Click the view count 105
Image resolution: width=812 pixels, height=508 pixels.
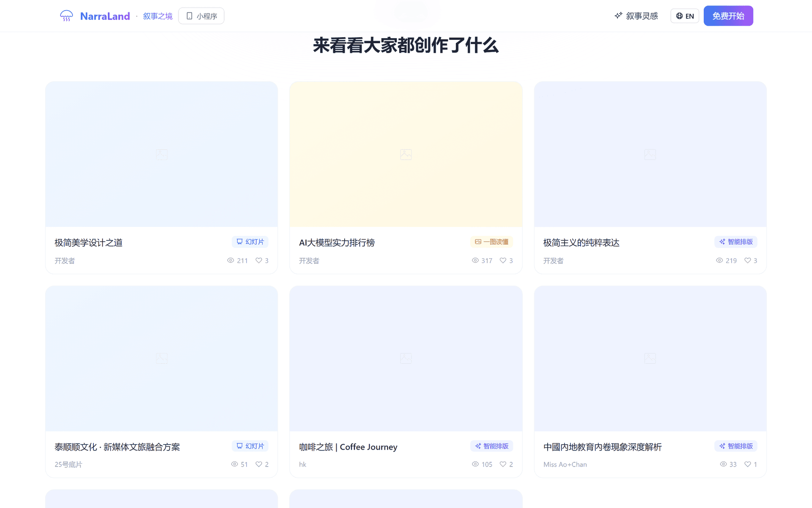click(487, 464)
